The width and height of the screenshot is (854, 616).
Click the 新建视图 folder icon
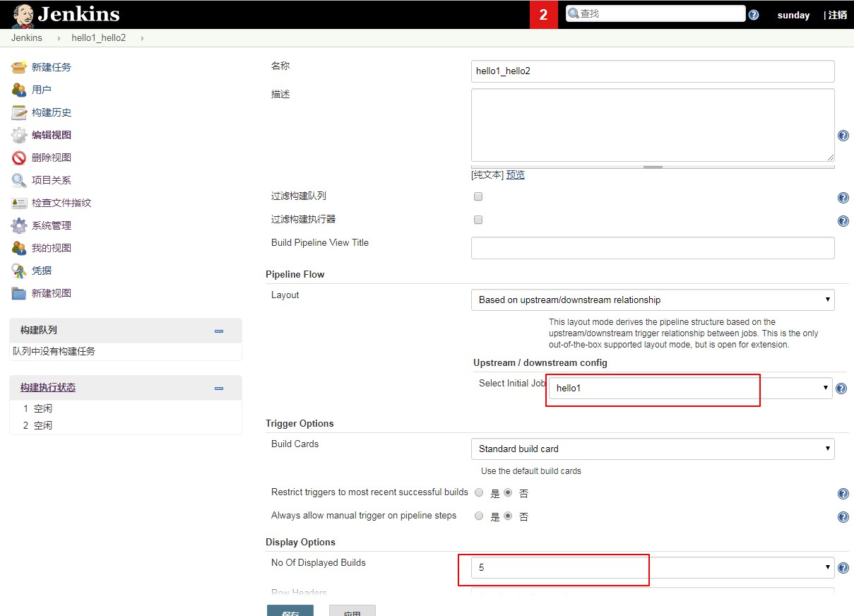pos(19,293)
